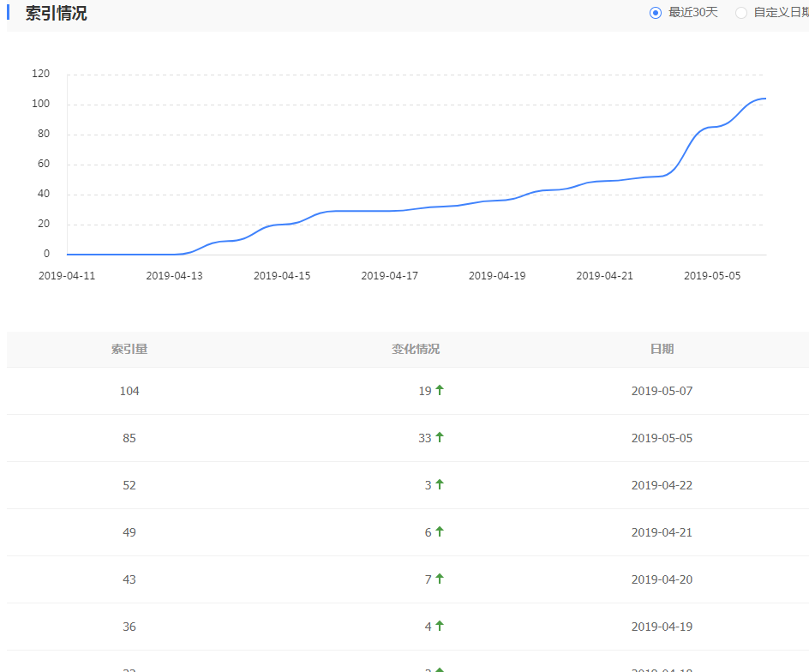
Task: Select the 自定义日期 radio option
Action: click(741, 13)
